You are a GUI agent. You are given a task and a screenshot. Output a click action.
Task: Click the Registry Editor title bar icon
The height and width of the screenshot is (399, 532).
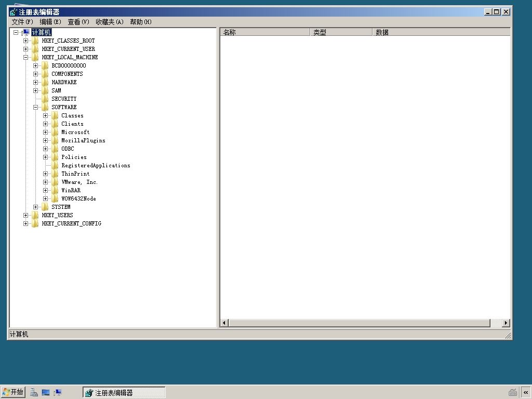pyautogui.click(x=13, y=12)
